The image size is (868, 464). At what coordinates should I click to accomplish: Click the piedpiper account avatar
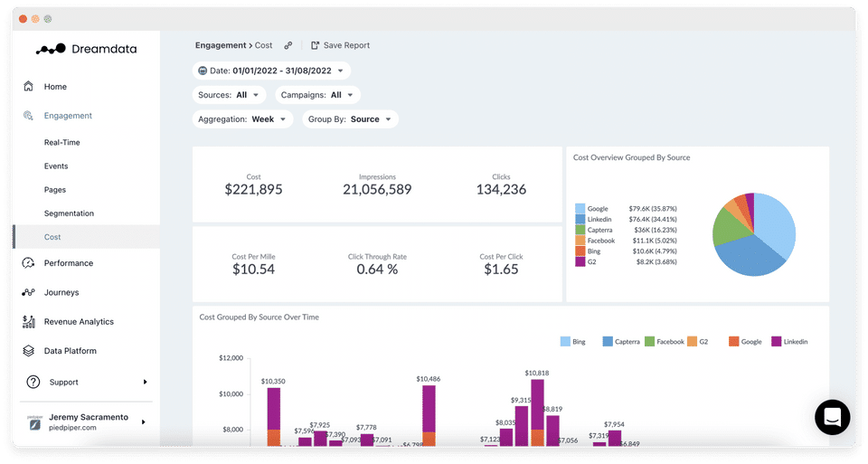tap(35, 423)
